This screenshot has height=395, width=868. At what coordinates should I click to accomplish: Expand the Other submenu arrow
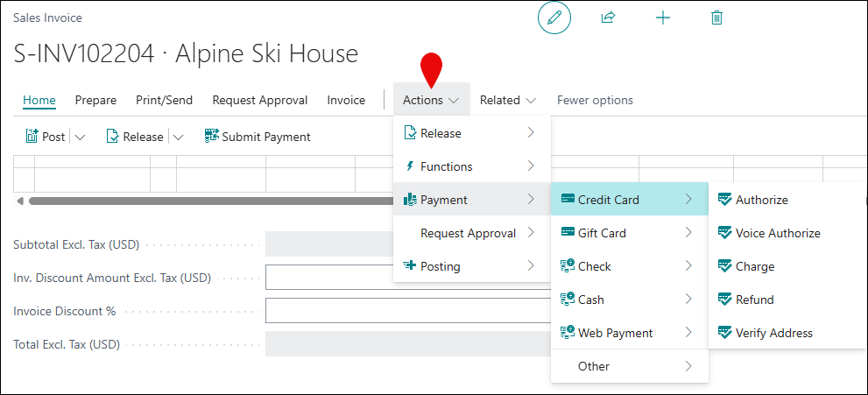pos(688,366)
